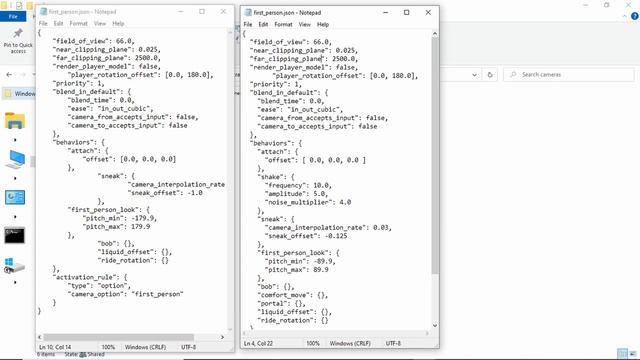640x360 pixels.
Task: Expand the address bar history dropdown
Action: [x=474, y=75]
